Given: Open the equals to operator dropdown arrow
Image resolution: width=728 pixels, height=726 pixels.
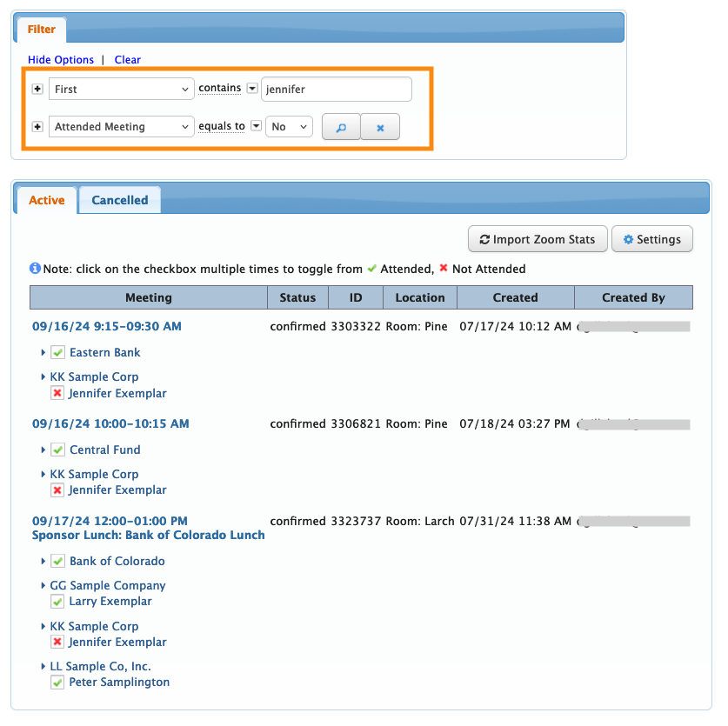Looking at the screenshot, I should pyautogui.click(x=256, y=126).
